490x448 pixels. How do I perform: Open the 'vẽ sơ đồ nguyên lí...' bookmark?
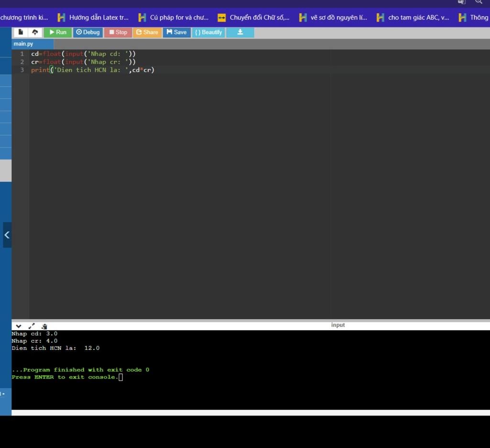[333, 18]
